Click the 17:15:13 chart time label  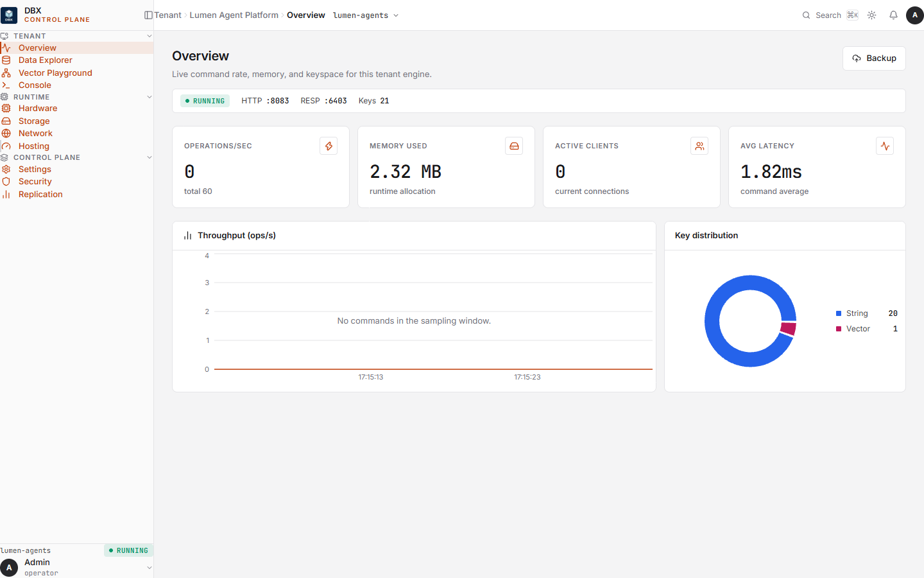[371, 378]
